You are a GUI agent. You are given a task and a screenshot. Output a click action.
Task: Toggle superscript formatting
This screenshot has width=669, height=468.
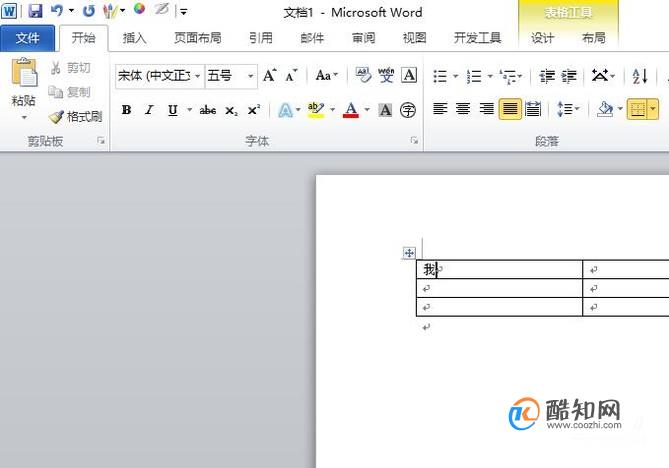254,110
